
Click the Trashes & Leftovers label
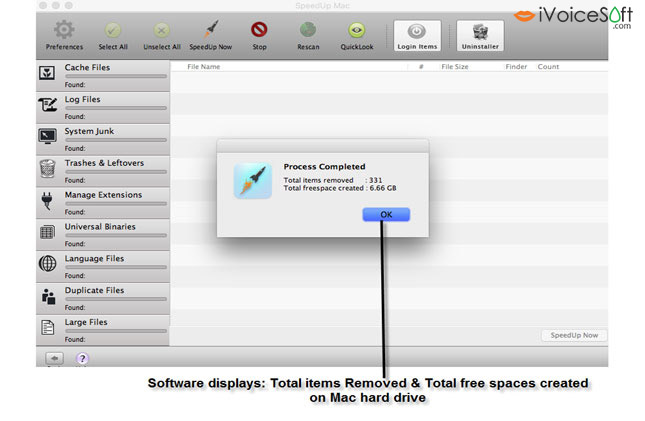pos(104,163)
